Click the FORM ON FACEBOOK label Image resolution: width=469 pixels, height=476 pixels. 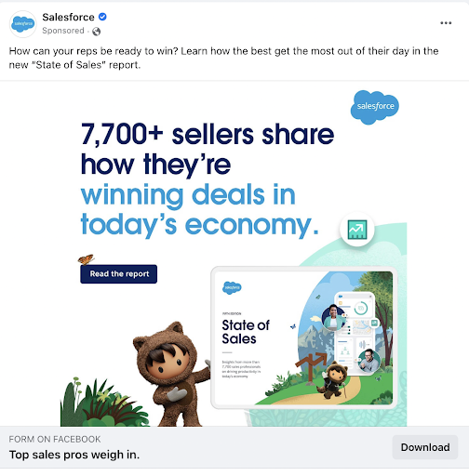click(x=55, y=439)
